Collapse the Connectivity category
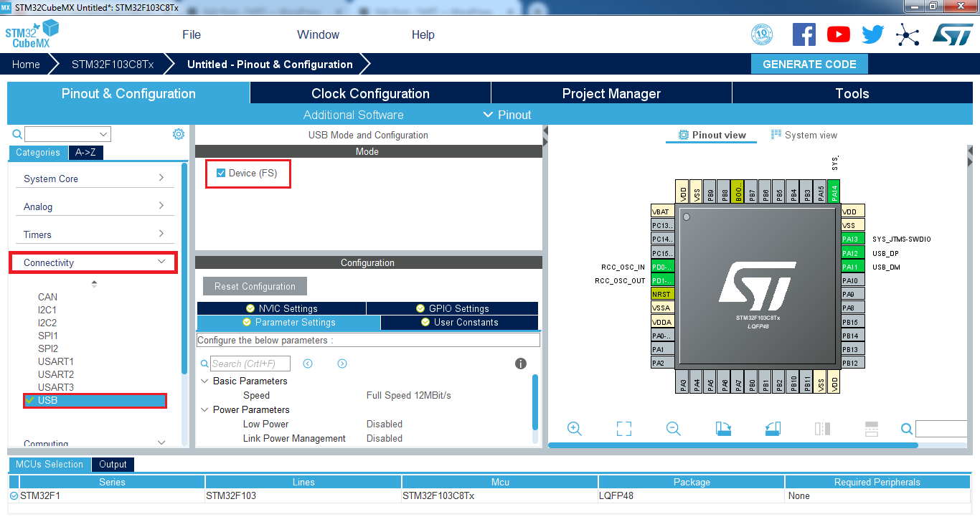The width and height of the screenshot is (980, 522). (161, 262)
